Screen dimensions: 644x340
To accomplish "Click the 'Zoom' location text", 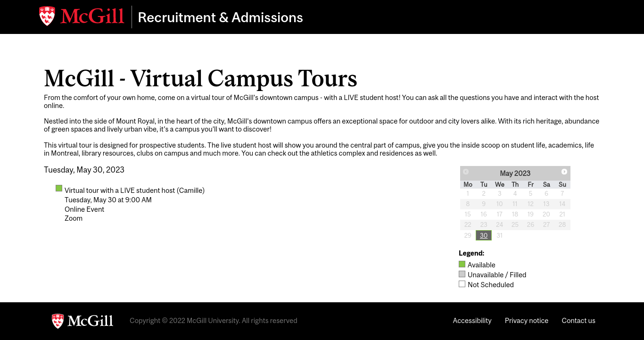I will [x=74, y=218].
